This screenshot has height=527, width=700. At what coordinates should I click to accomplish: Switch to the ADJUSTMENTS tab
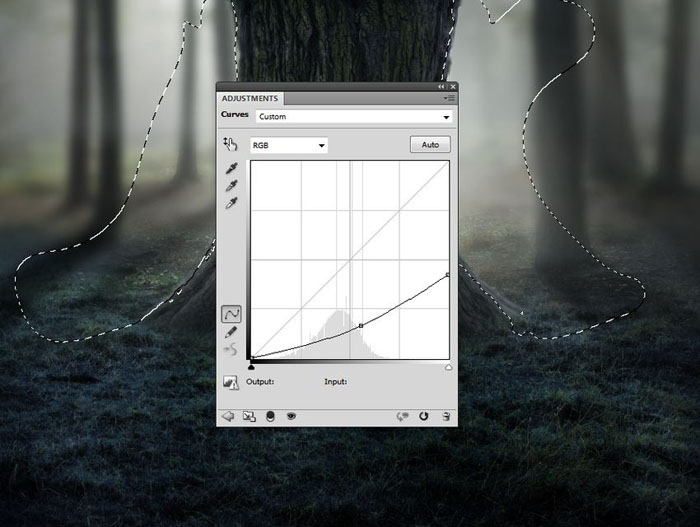click(250, 98)
